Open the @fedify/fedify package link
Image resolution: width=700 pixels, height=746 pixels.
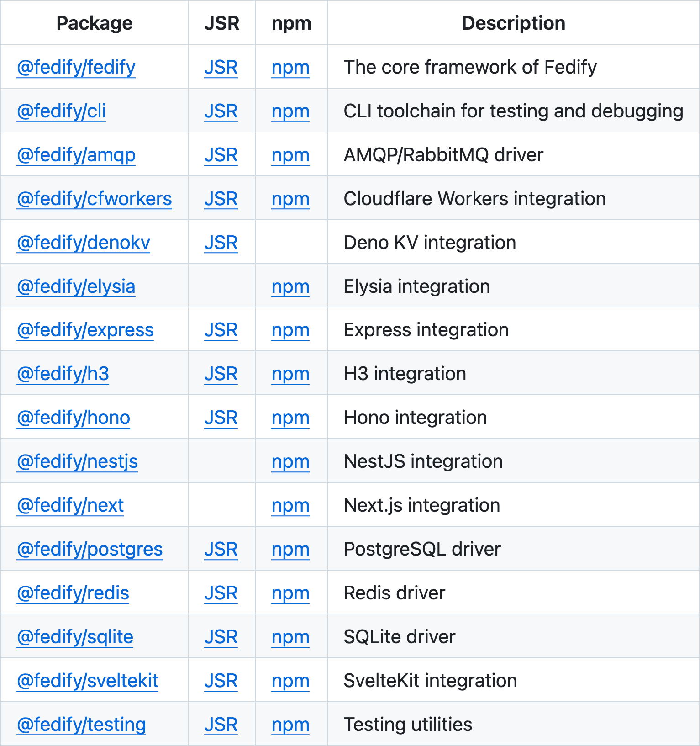(76, 67)
